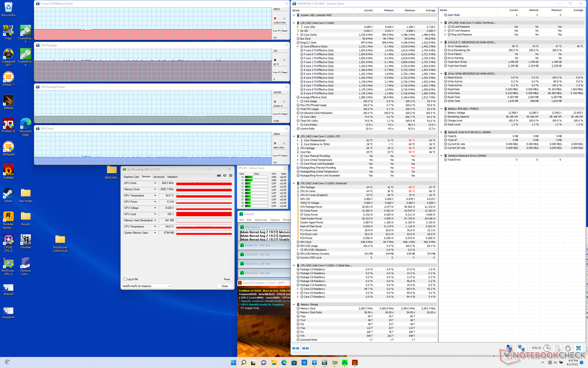This screenshot has width=588, height=368.
Task: Click the HWiNFO reset clock icon
Action: pyautogui.click(x=547, y=348)
